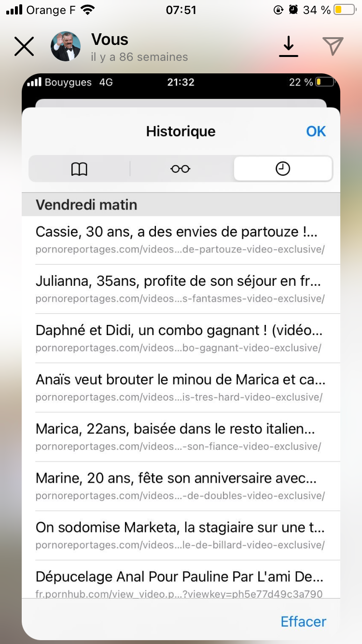
Task: Tap the alarm clock status icon
Action: [293, 10]
